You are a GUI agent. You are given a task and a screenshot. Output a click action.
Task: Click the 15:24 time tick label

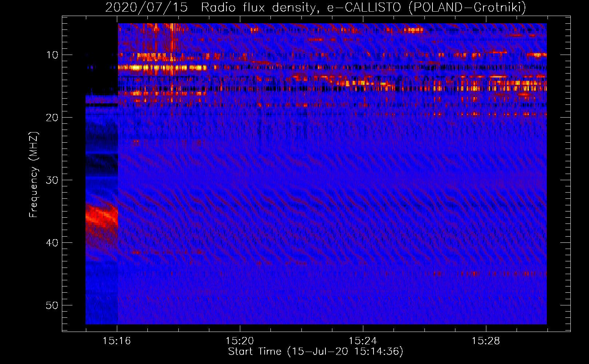tap(363, 341)
